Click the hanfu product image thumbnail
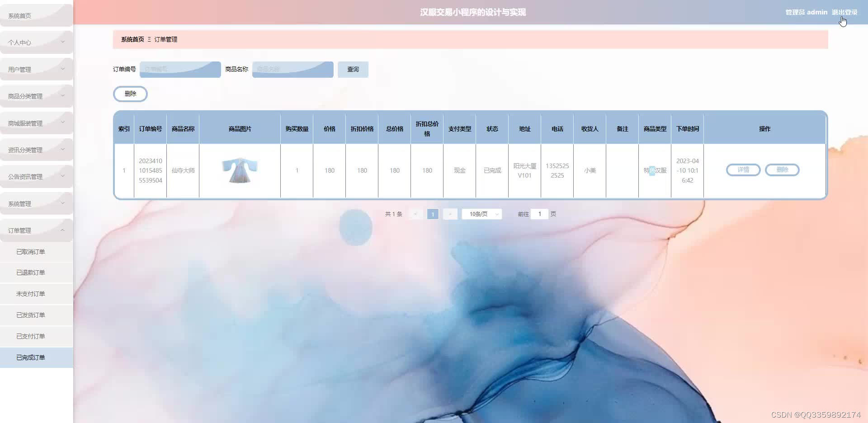The image size is (868, 423). 240,170
